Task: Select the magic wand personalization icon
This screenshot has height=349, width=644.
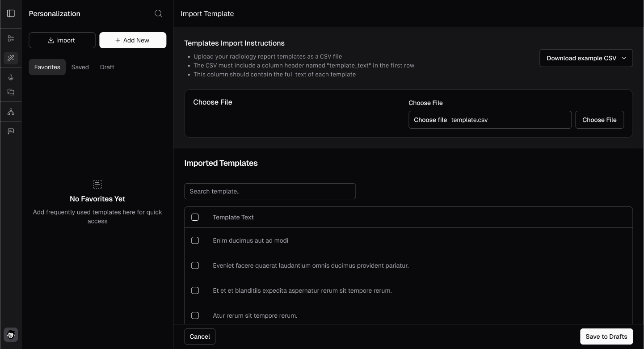Action: point(11,58)
